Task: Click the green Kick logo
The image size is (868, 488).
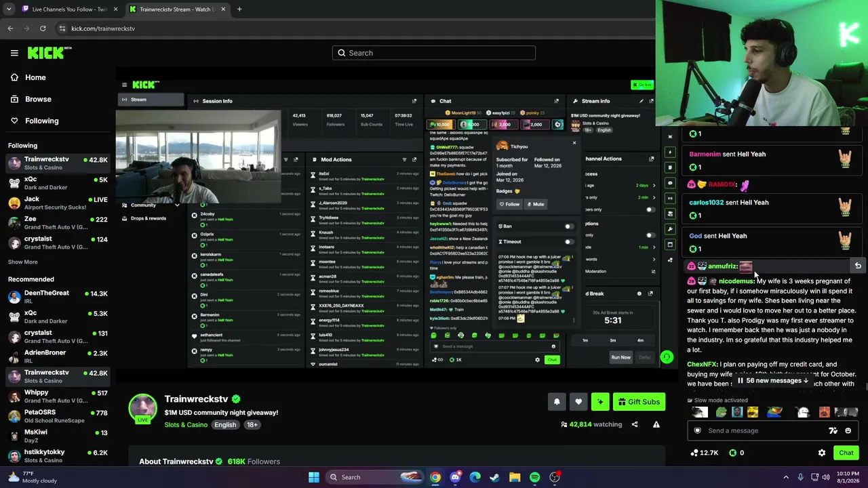Action: (x=50, y=53)
